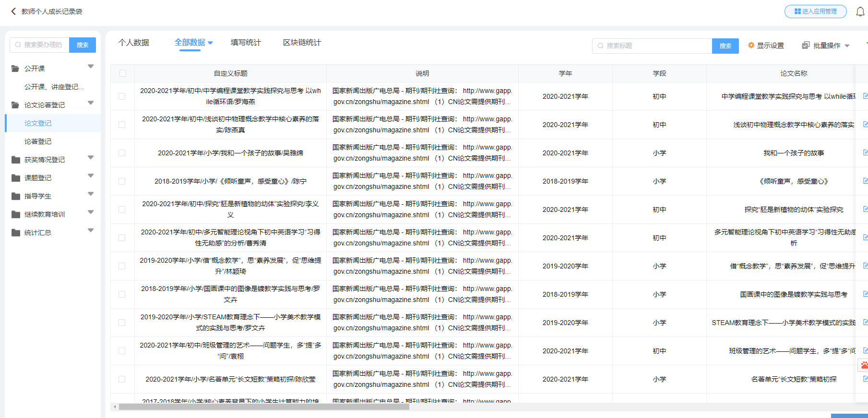The width and height of the screenshot is (868, 418).
Task: Check the row for 我和一个孩子的故事
Action: [122, 153]
